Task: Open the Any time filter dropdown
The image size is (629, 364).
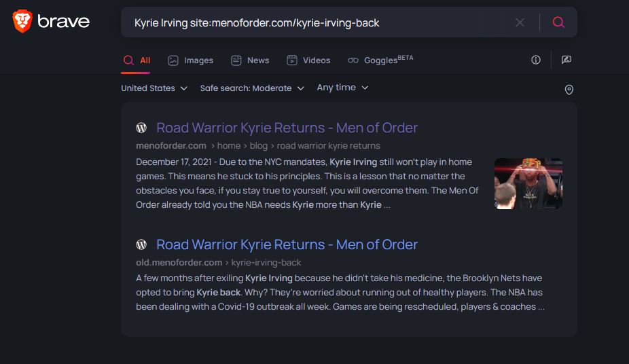Action: 342,88
